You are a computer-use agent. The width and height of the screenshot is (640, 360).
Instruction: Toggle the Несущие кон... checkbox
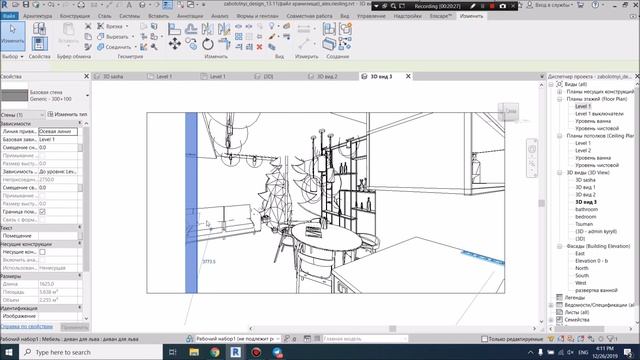[x=42, y=252]
